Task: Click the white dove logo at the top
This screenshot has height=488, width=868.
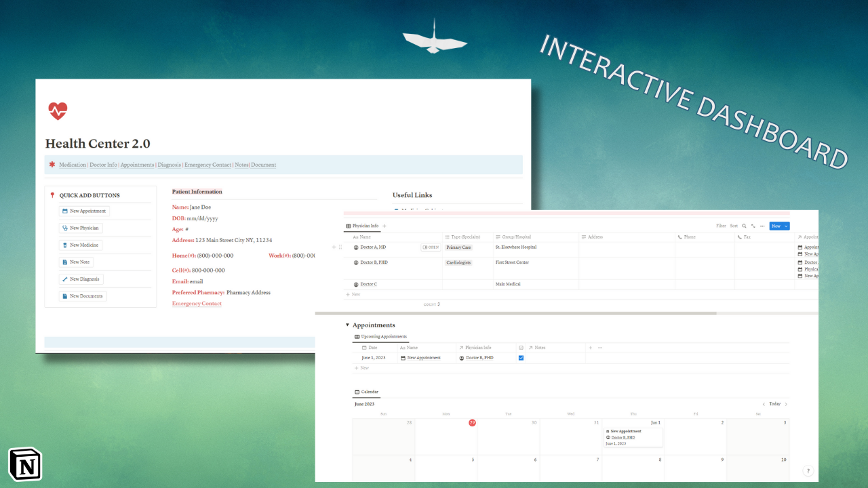Action: click(435, 37)
